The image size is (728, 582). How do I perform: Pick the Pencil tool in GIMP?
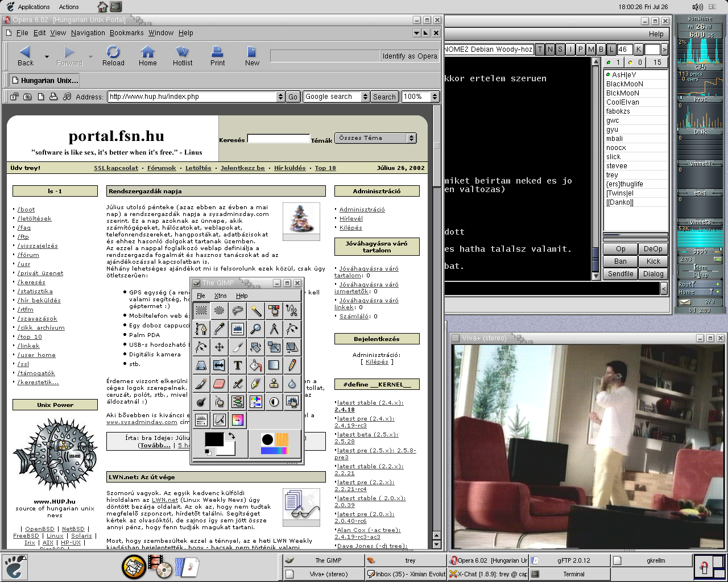pyautogui.click(x=292, y=365)
